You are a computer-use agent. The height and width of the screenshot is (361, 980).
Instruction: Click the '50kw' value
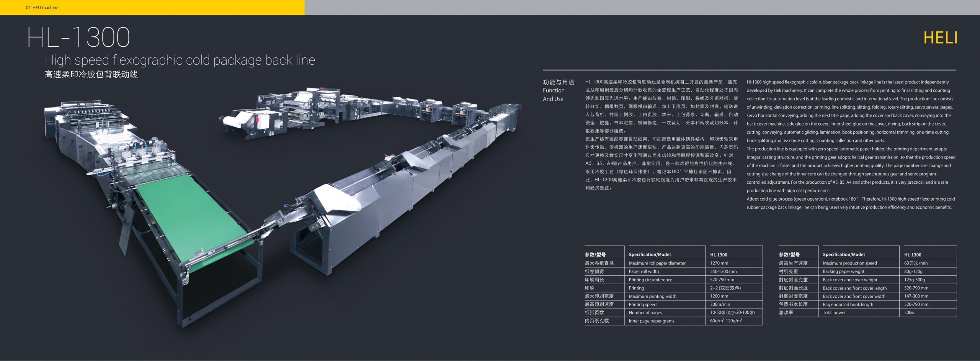[909, 313]
